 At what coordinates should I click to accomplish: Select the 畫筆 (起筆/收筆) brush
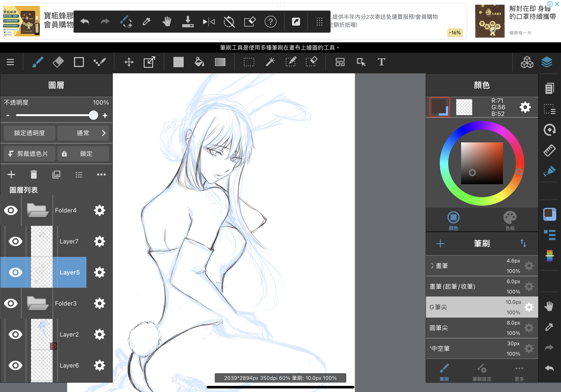[x=482, y=286]
